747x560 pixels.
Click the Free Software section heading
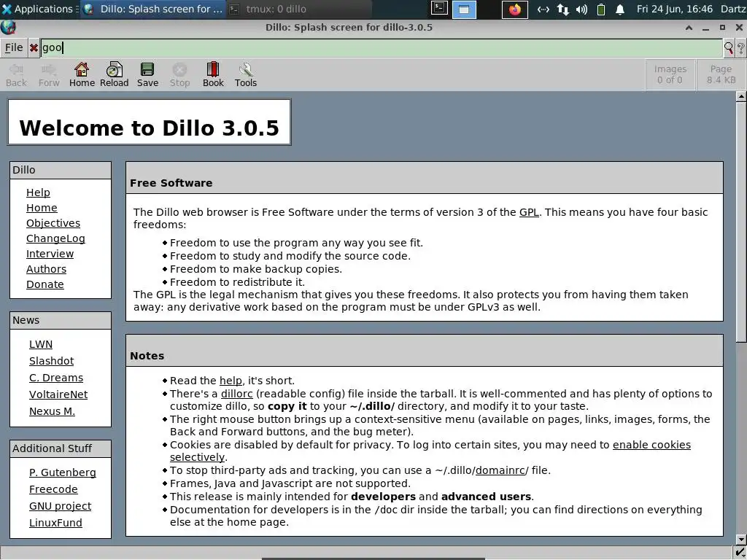(171, 183)
